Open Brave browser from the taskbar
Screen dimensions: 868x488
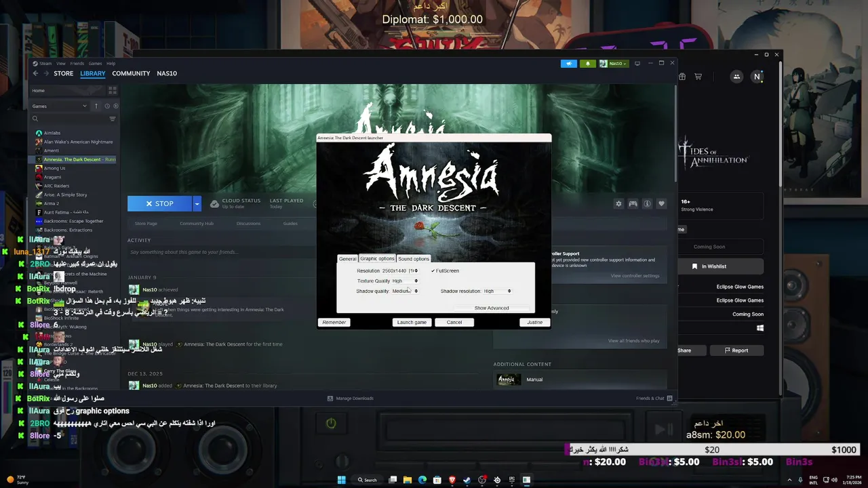[x=452, y=480]
